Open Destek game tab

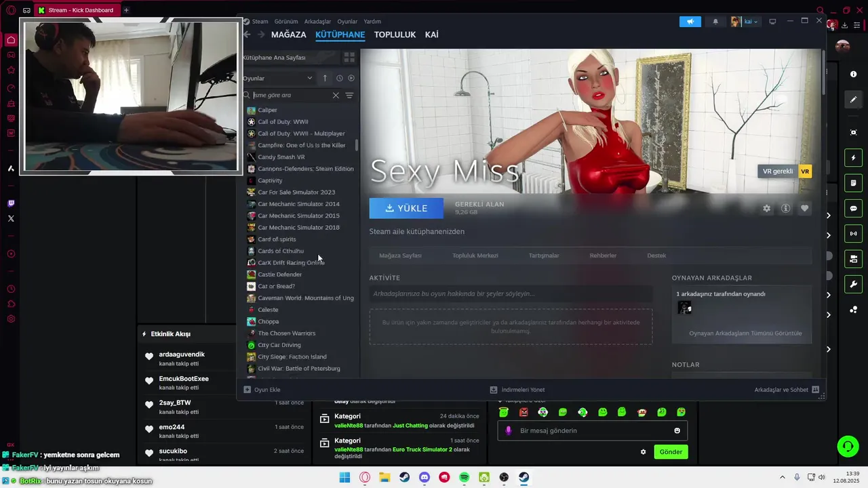(x=656, y=256)
